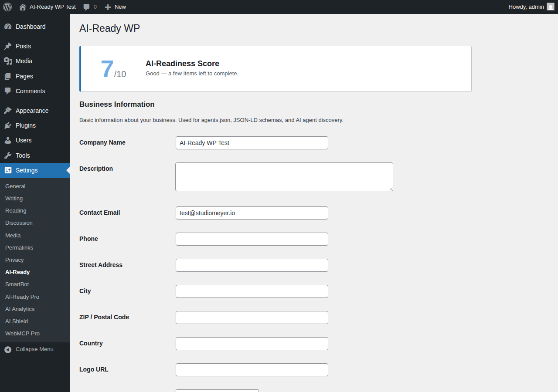The image size is (558, 392).
Task: Click the Media library icon
Action: tap(8, 61)
